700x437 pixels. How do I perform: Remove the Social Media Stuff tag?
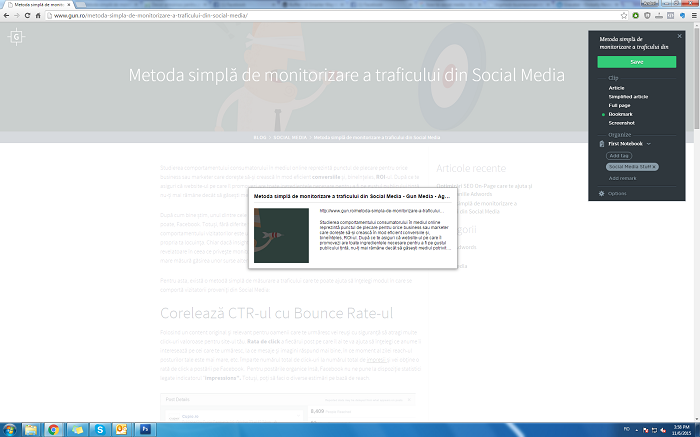654,166
